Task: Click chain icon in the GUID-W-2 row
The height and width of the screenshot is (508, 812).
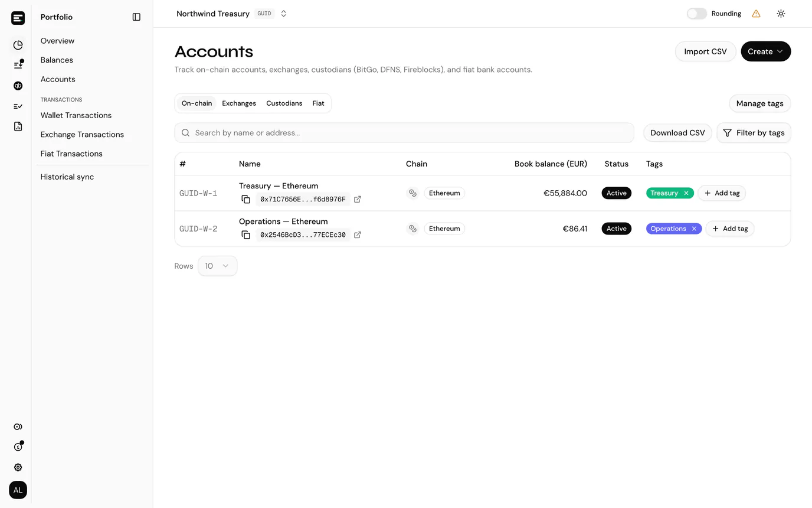Action: point(413,229)
